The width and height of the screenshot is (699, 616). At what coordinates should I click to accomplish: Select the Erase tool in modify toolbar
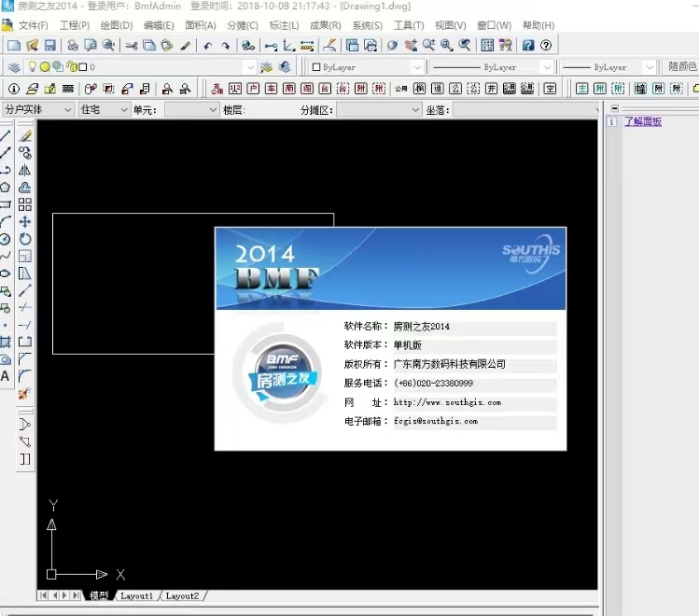pyautogui.click(x=25, y=135)
